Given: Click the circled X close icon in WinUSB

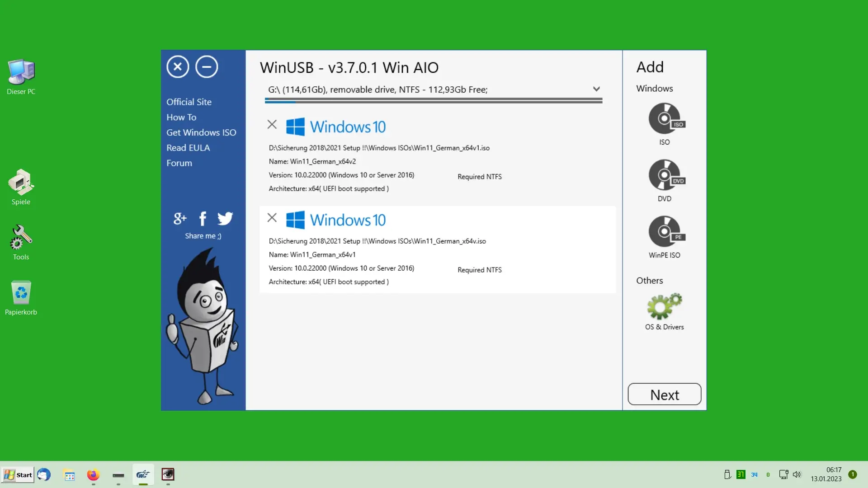Looking at the screenshot, I should (178, 67).
